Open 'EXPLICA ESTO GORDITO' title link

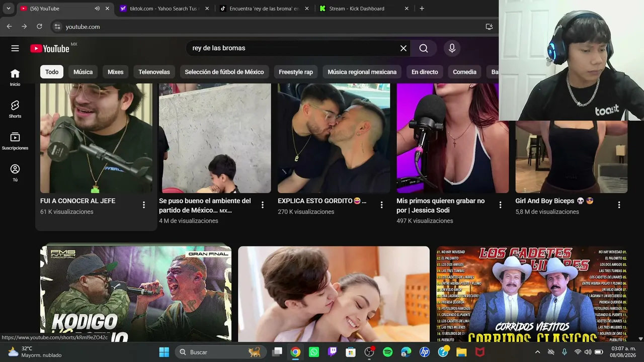click(322, 201)
